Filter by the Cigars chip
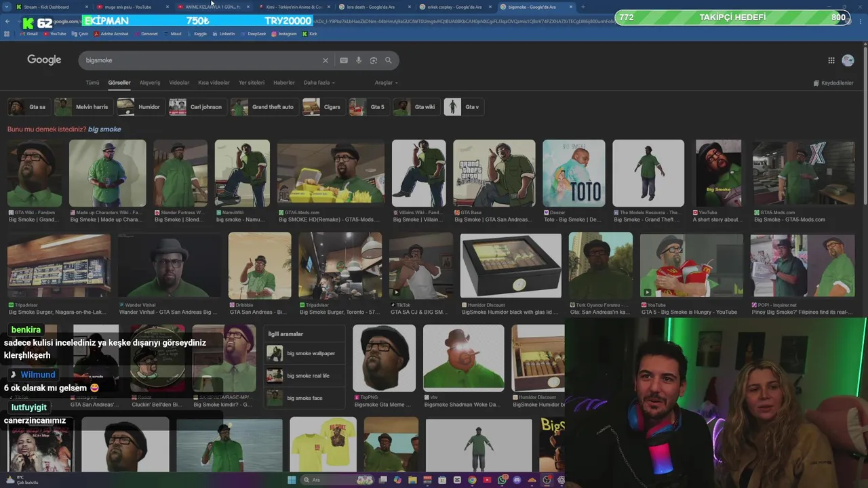The width and height of the screenshot is (868, 488). (x=323, y=107)
